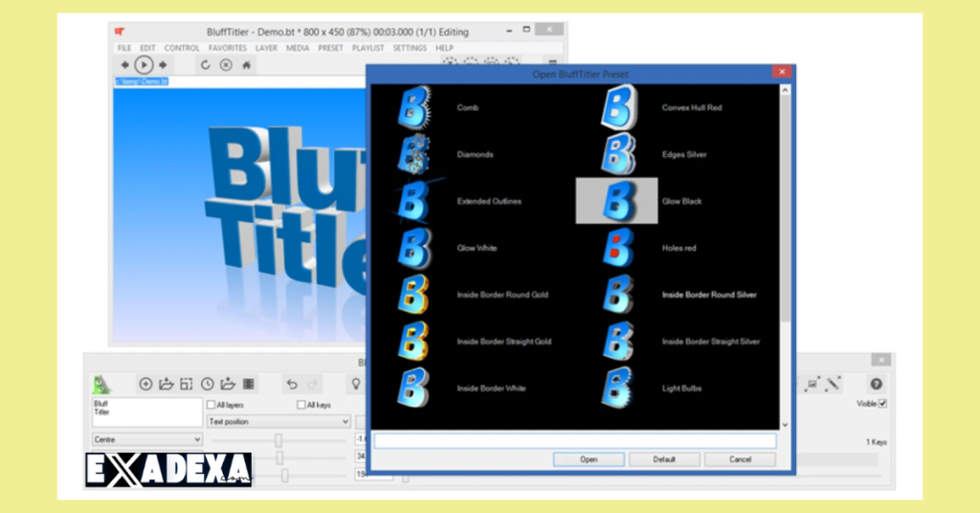Select the Diamonds preset thumbnail
Viewport: 980px width, 513px height.
pos(413,154)
